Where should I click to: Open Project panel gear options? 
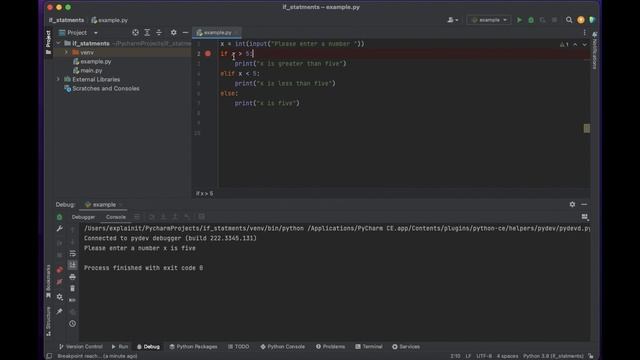173,33
